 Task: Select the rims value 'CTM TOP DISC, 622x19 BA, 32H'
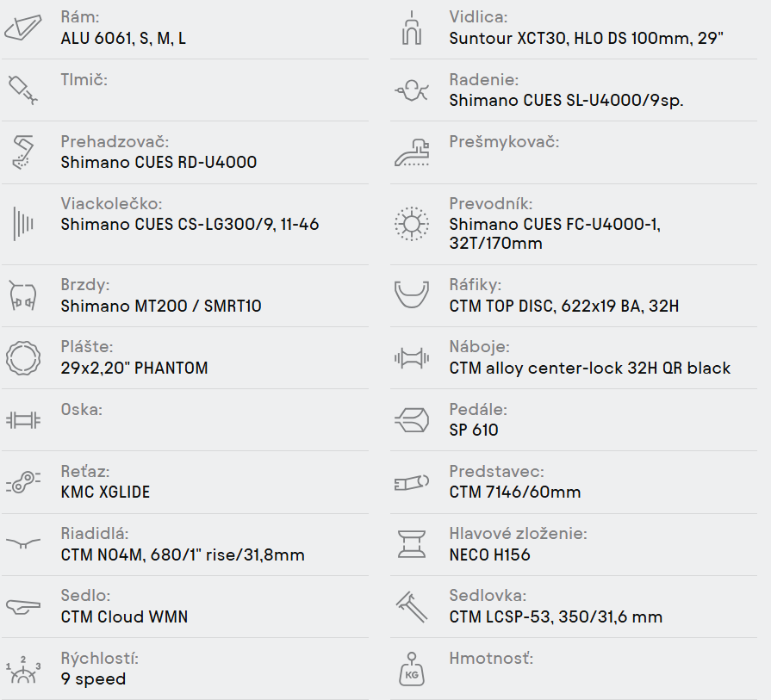[564, 306]
